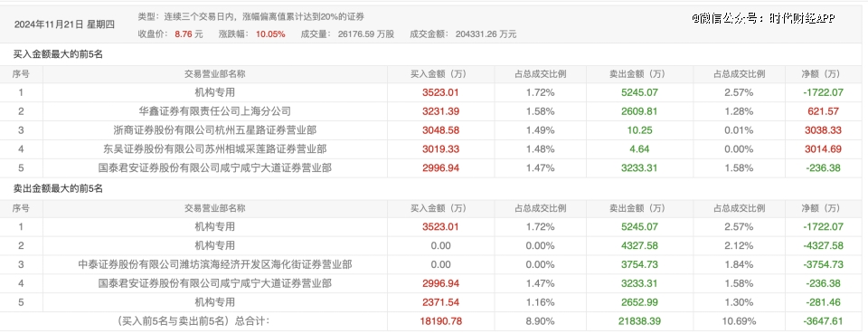
Task: Click 国泰君安咸宁大道营业部 in top buyers table
Action: [215, 167]
